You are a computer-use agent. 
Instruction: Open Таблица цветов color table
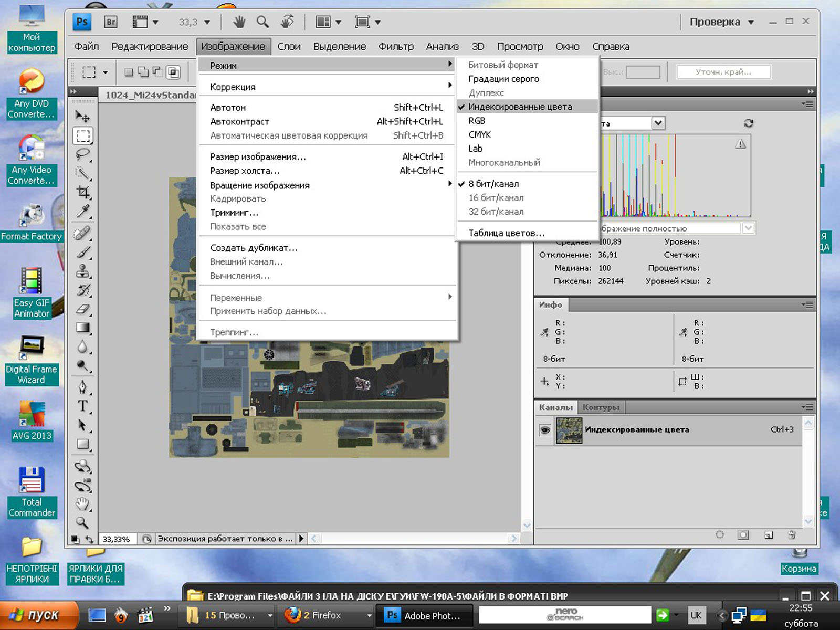[x=506, y=233]
